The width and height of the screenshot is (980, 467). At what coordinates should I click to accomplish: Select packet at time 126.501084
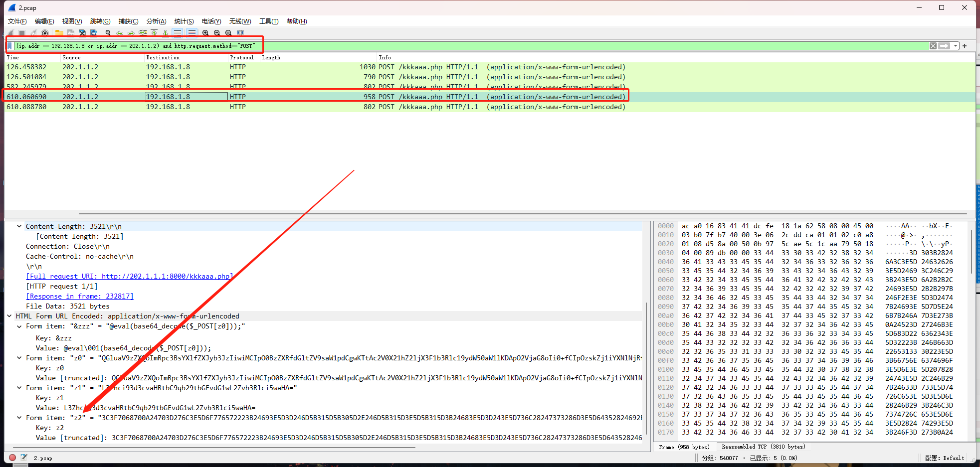click(x=490, y=77)
